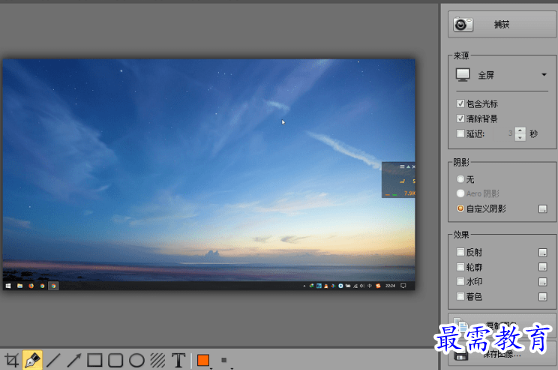The width and height of the screenshot is (558, 370).
Task: Enable the 着色 tint checkbox
Action: [x=460, y=296]
